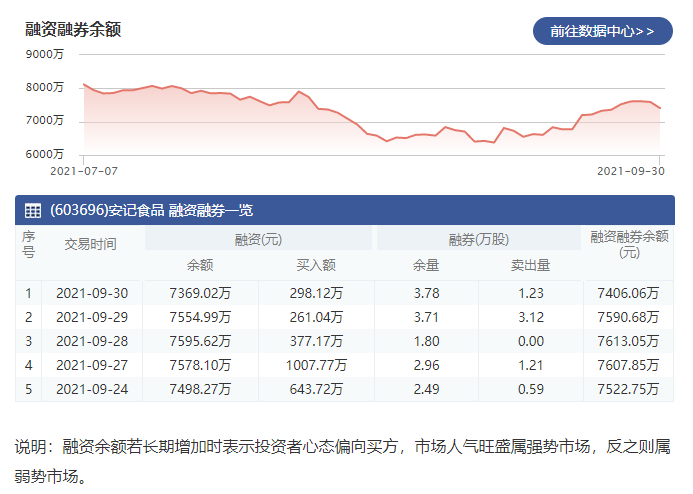
Task: Click the 余量 value 3.78
Action: pos(426,293)
